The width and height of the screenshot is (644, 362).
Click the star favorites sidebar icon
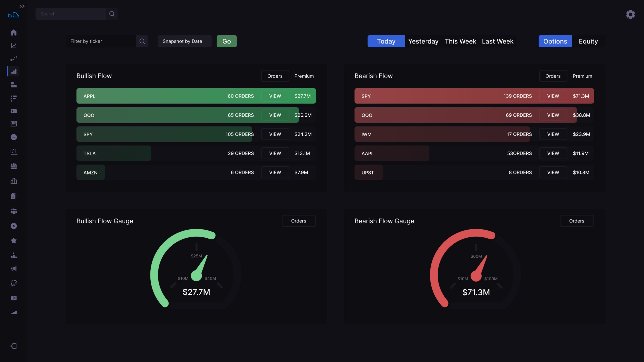[x=14, y=241]
